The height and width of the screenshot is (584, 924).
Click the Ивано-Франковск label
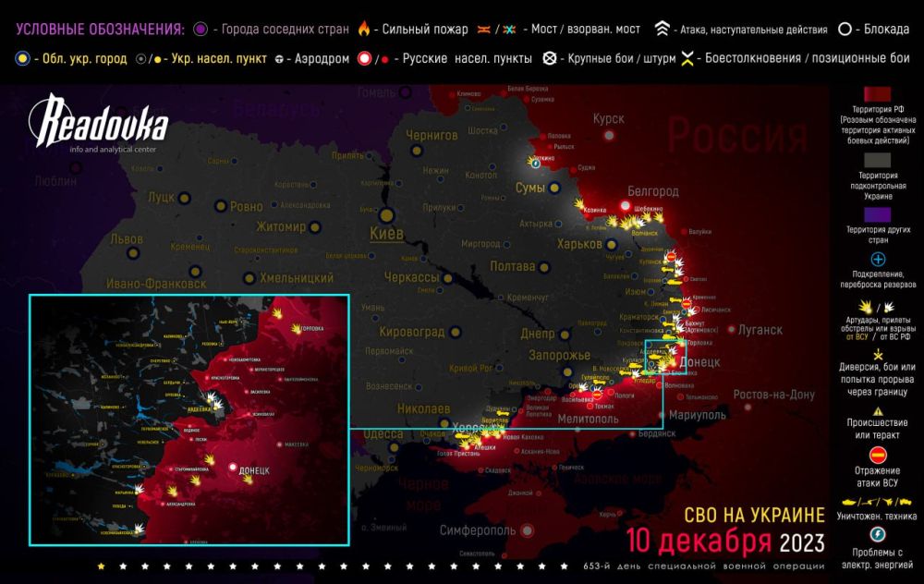[x=156, y=284]
